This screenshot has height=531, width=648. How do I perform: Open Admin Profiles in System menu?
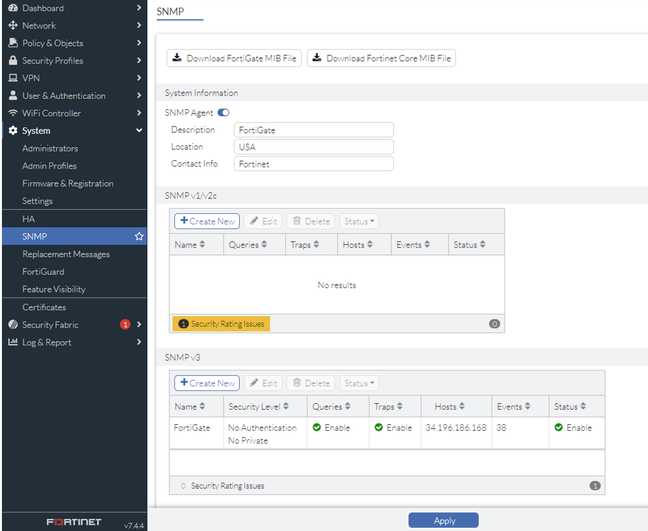tap(49, 166)
